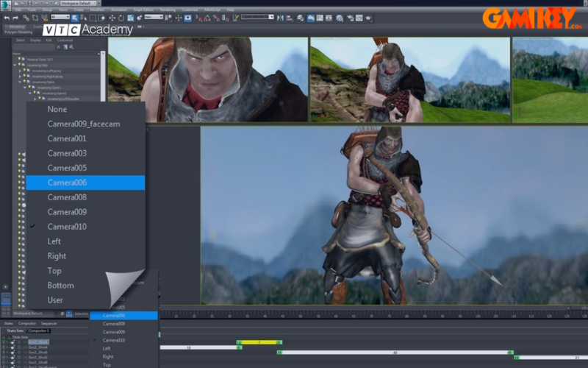Activate the Select and Scale tool

[x=131, y=18]
